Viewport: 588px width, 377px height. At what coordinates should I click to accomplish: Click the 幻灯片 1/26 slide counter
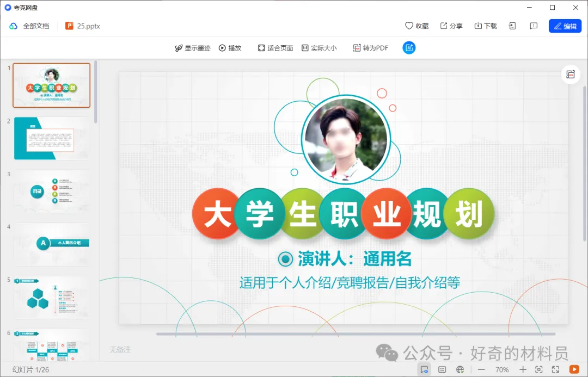coord(30,369)
